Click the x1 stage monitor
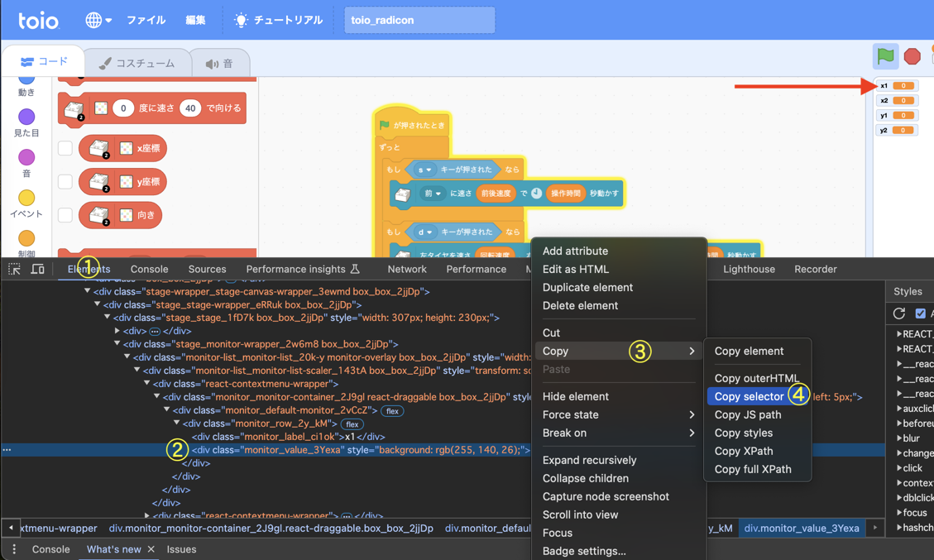The image size is (934, 560). pyautogui.click(x=897, y=86)
